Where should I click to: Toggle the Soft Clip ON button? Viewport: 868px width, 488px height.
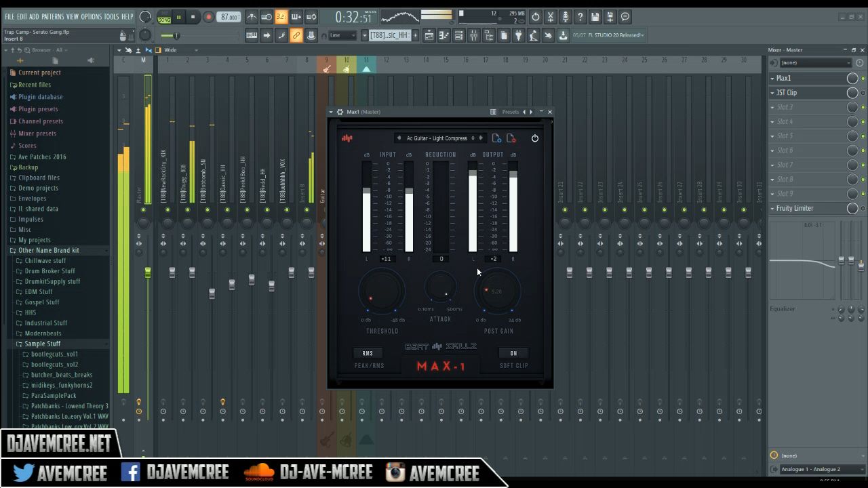point(513,353)
